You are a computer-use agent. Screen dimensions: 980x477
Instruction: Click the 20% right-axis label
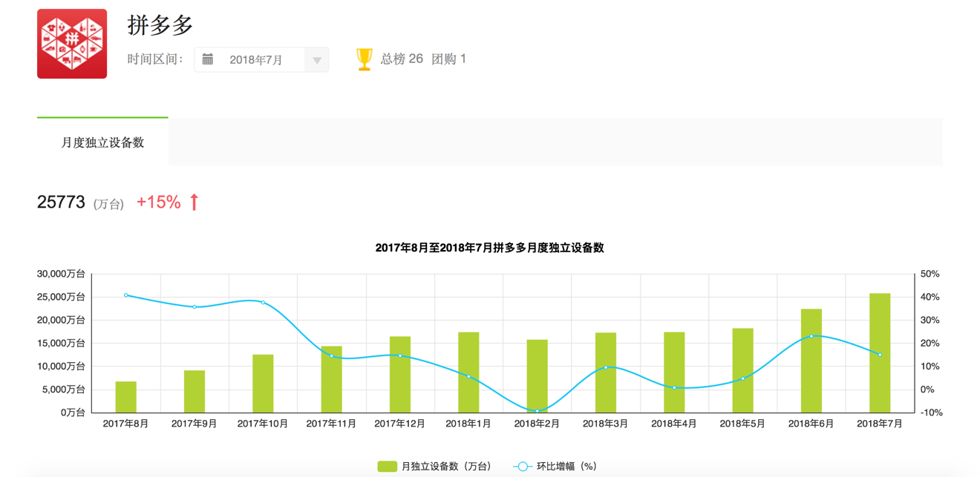(x=930, y=343)
